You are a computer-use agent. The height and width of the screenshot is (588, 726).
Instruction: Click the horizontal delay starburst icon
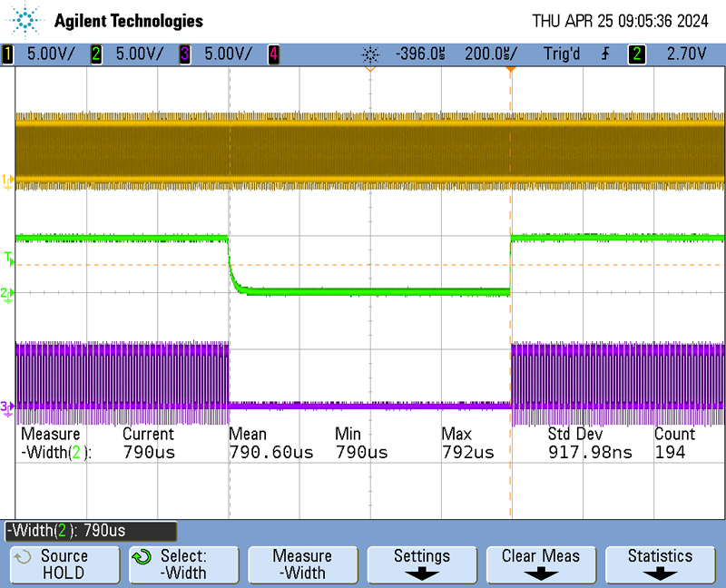[x=369, y=54]
